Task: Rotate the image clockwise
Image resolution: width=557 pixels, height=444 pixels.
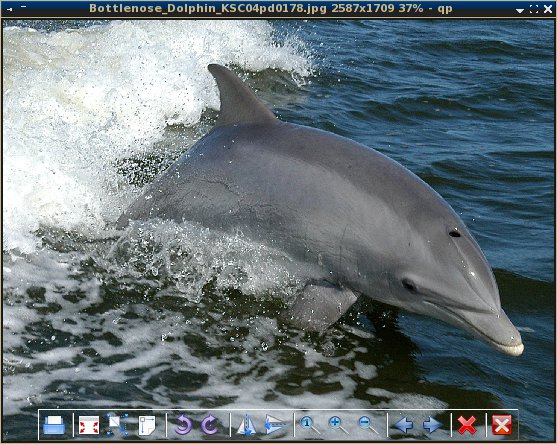Action: [210, 425]
